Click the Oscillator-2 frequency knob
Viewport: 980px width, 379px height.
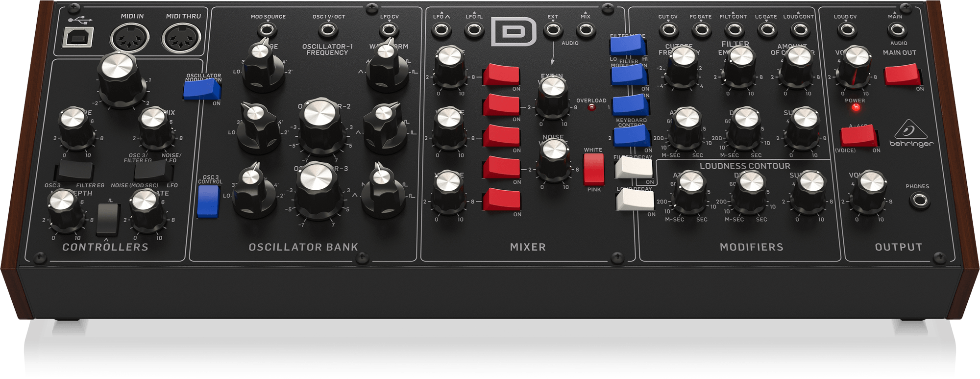pos(321,126)
